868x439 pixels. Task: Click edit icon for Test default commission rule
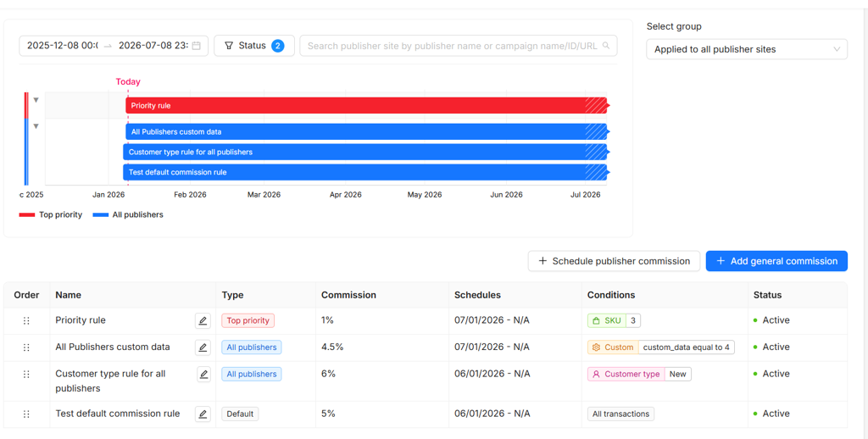pyautogui.click(x=203, y=414)
